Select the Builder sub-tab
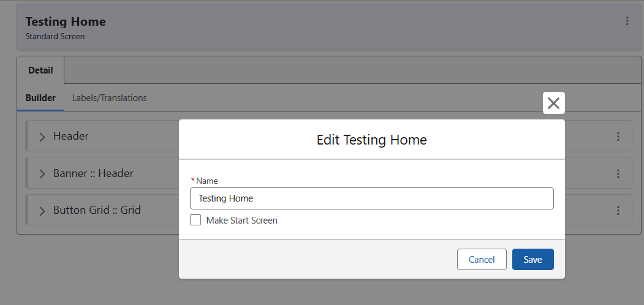The height and width of the screenshot is (305, 644). pos(40,98)
